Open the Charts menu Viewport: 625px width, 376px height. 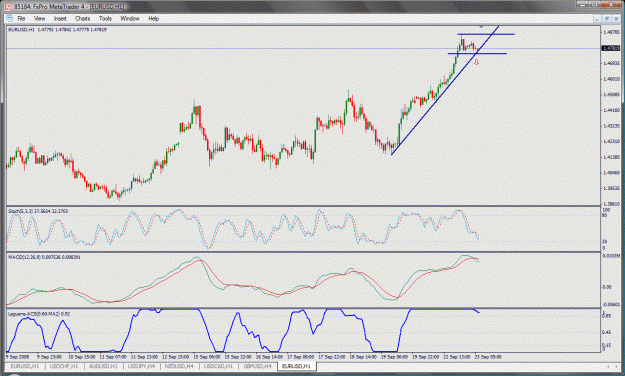coord(83,19)
